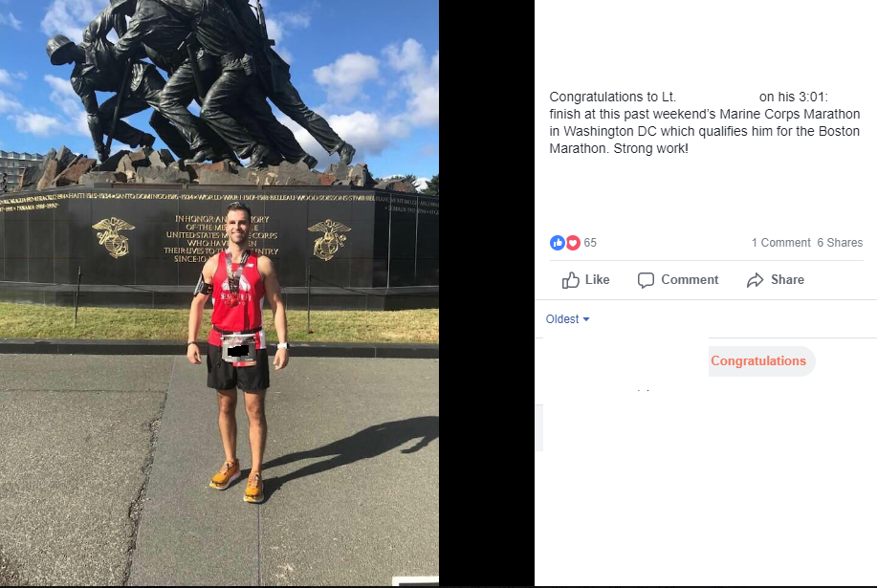Click the marathon runner photo
The width and height of the screenshot is (877, 588).
click(x=219, y=293)
